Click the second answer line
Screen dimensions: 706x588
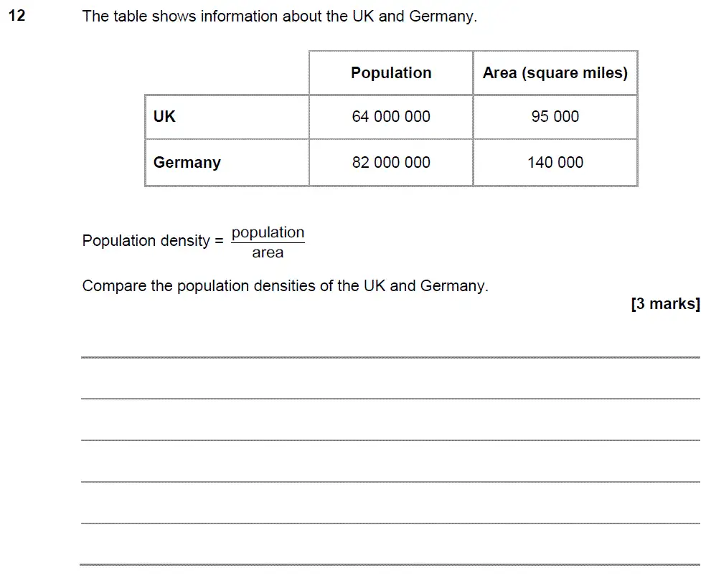coord(390,399)
